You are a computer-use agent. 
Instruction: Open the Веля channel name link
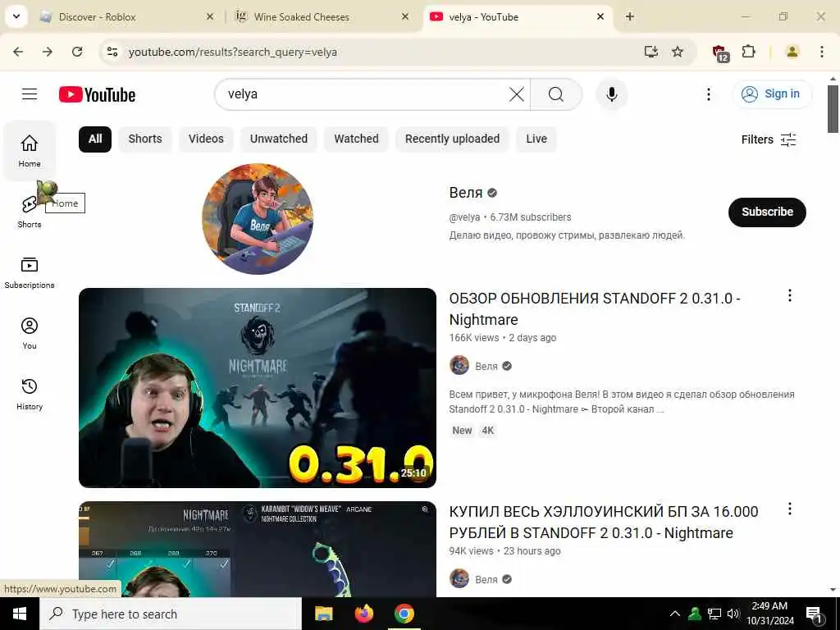[466, 193]
